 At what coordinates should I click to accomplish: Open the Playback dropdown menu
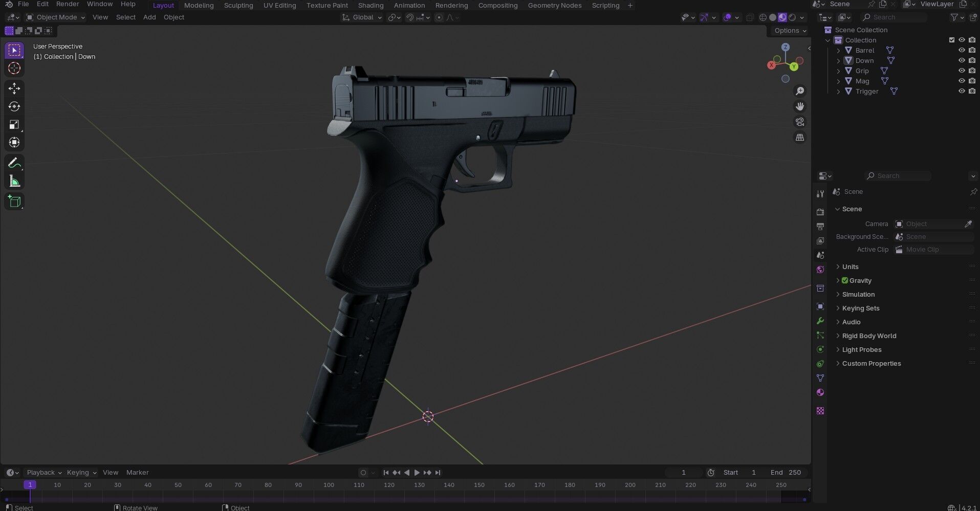[44, 473]
